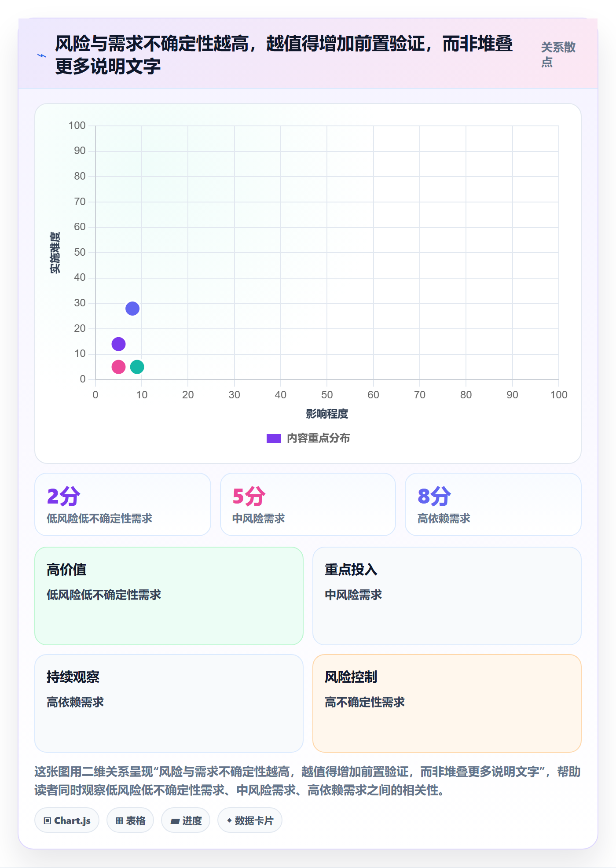Click the 数据卡片 tag chip
Viewport: 616px width, 868px height.
pos(250,820)
